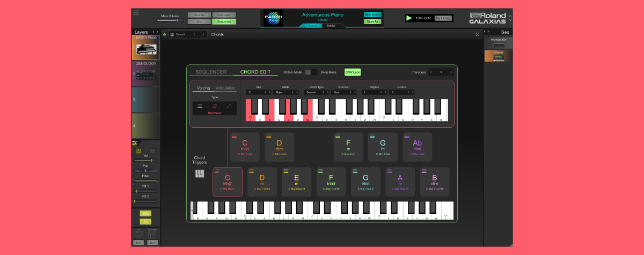The image size is (644, 255).
Task: Select the Arpeggiator module thumbnail
Action: tap(498, 43)
